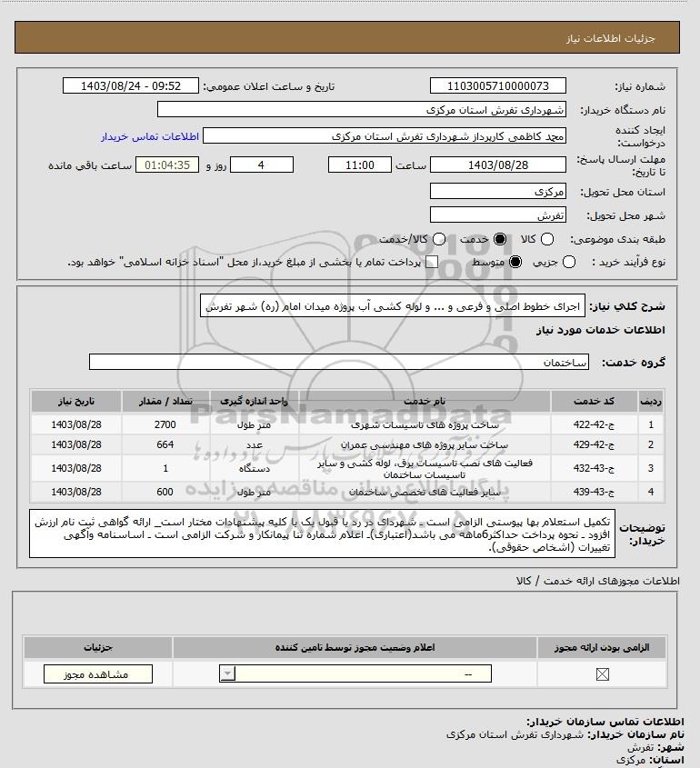Click service code ج-42-422 cell
The height and width of the screenshot is (768, 700).
[x=594, y=424]
